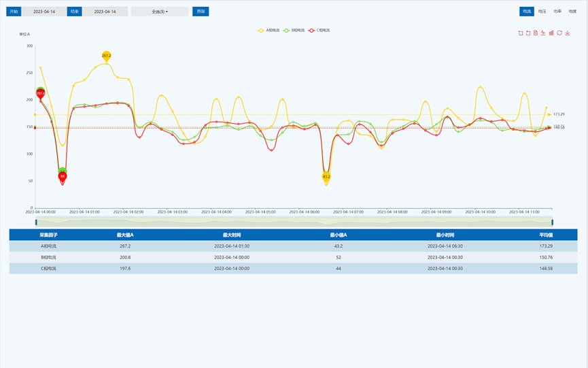
Task: Click the 最小时间 column header
Action: point(445,235)
